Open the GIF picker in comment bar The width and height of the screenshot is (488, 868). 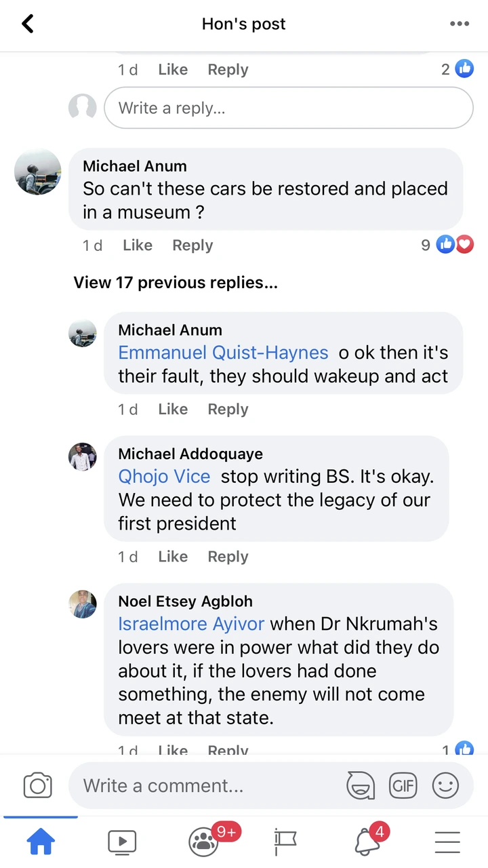coord(403,785)
